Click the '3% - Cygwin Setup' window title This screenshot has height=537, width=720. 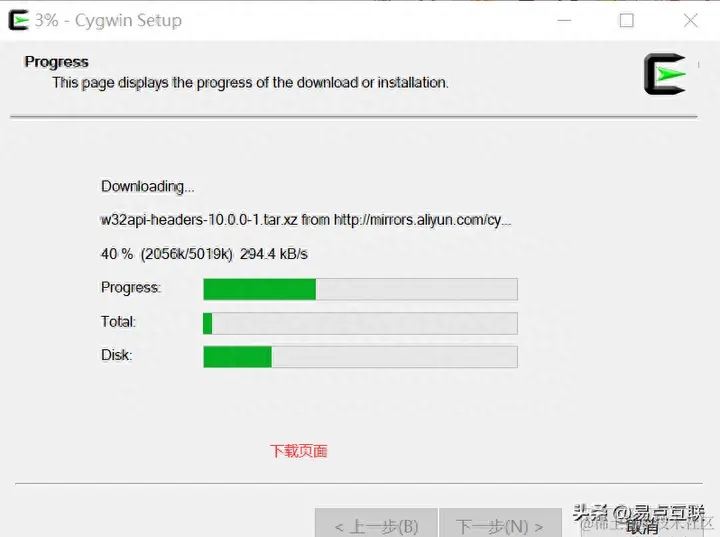(x=108, y=20)
